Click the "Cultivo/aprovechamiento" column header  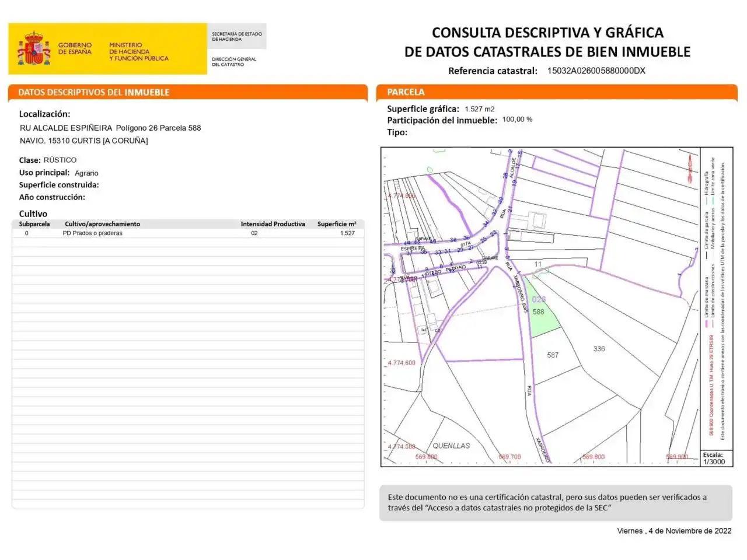[x=102, y=224]
